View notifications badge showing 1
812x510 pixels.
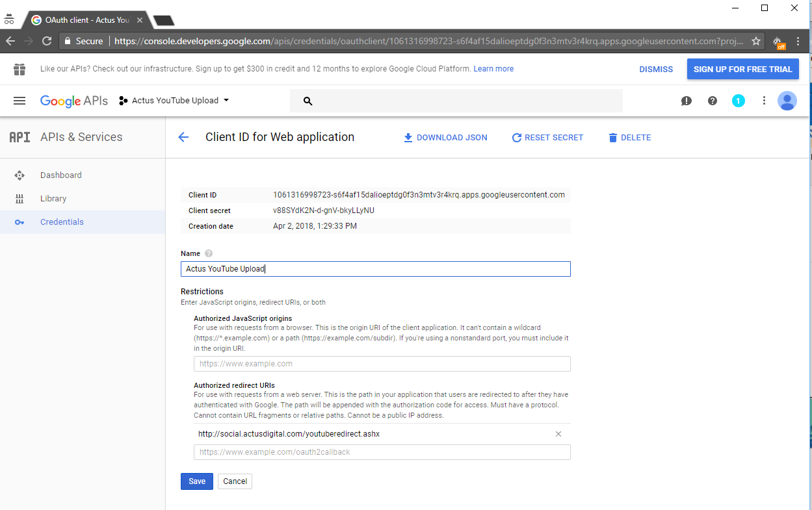click(x=738, y=101)
